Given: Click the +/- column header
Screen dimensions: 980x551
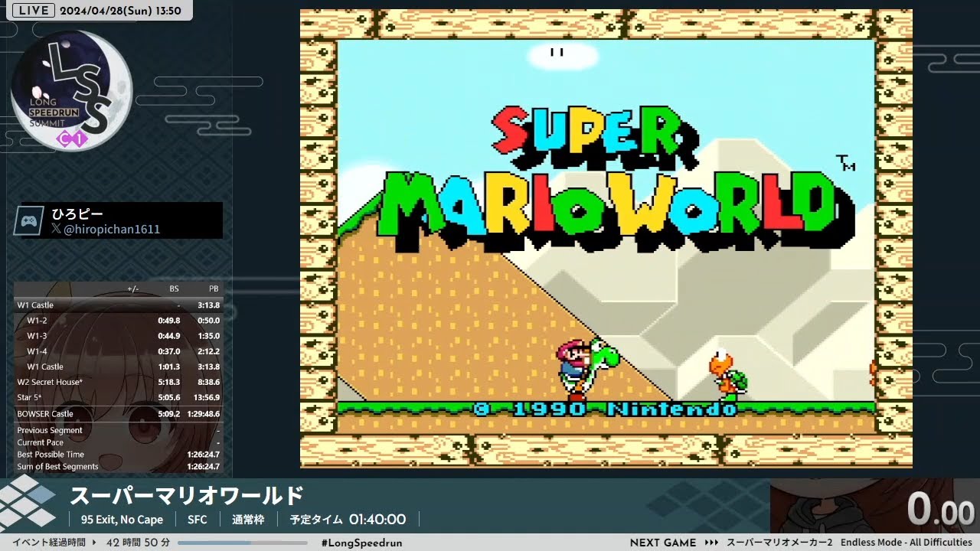Looking at the screenshot, I should pyautogui.click(x=133, y=289).
